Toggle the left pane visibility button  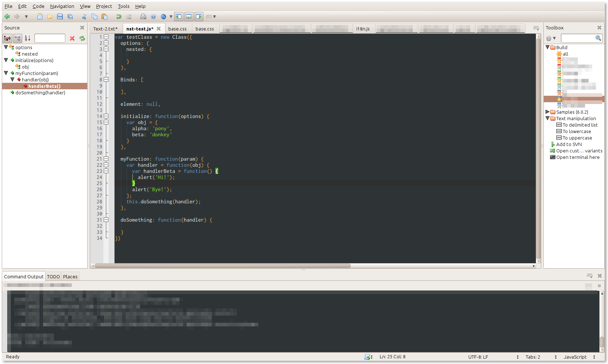(x=179, y=16)
